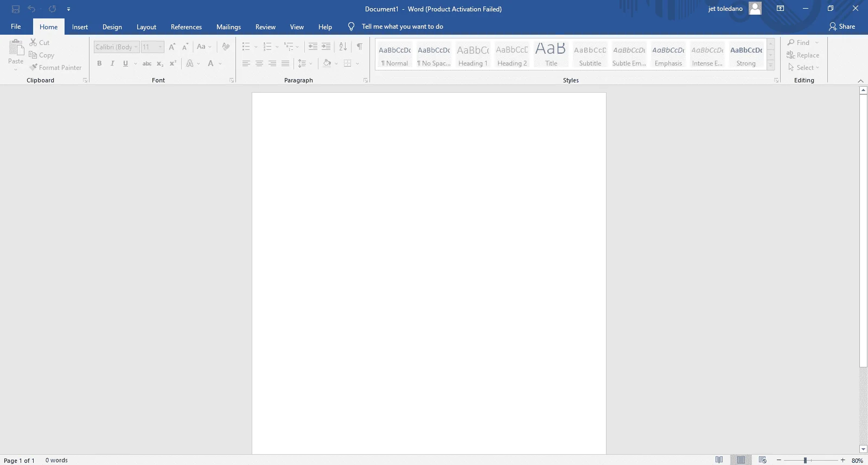
Task: Switch to Read Mode view
Action: pyautogui.click(x=719, y=460)
